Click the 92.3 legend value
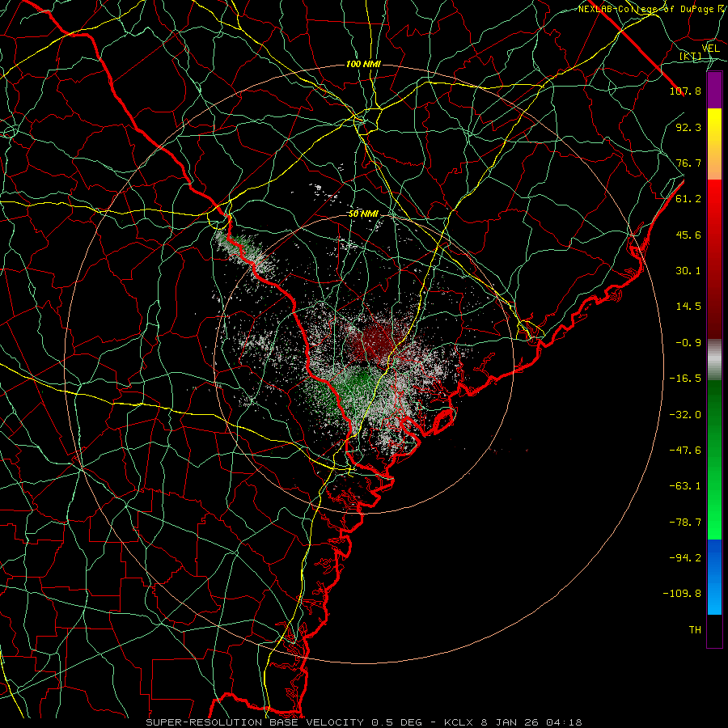 (688, 127)
